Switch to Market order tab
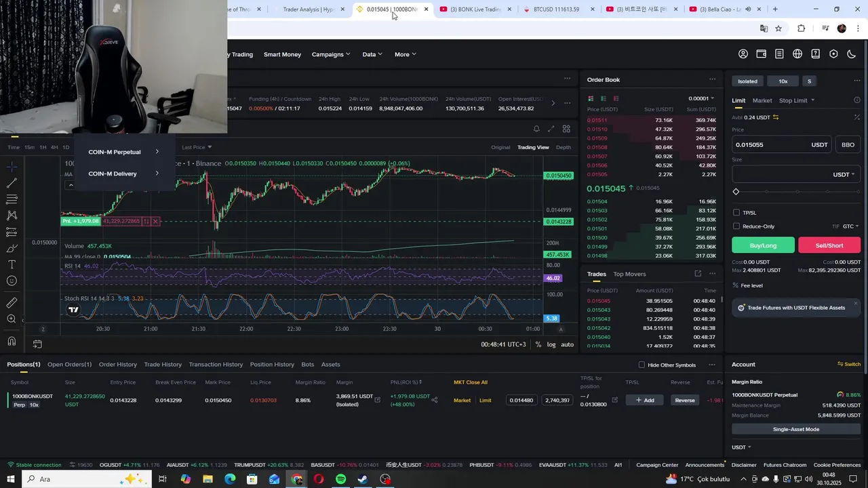 pyautogui.click(x=762, y=100)
